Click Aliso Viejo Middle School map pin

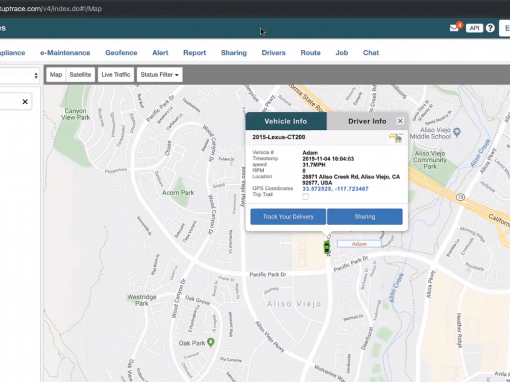coord(457,132)
